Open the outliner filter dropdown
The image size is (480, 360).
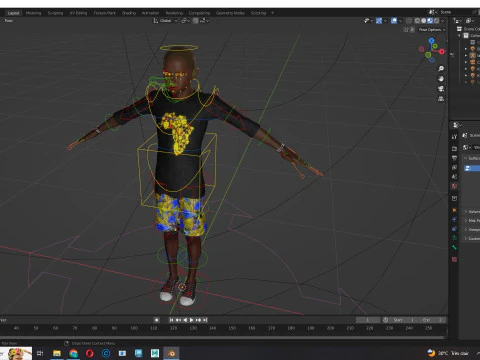[x=469, y=21]
